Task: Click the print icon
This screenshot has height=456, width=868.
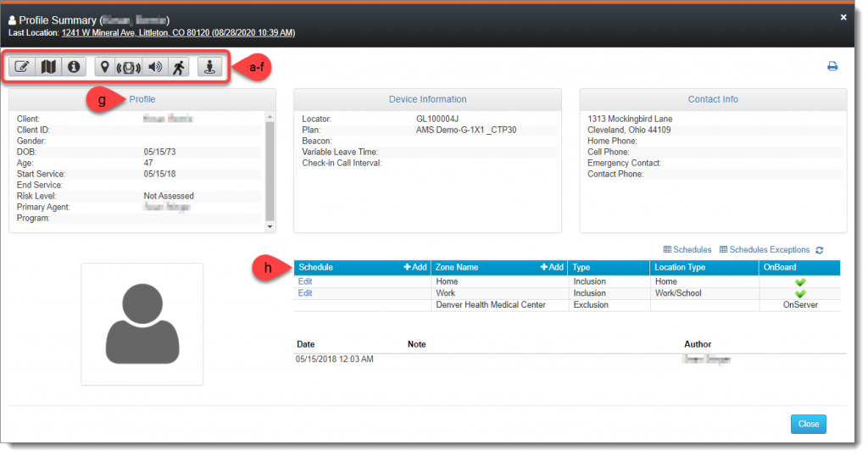Action: tap(832, 66)
